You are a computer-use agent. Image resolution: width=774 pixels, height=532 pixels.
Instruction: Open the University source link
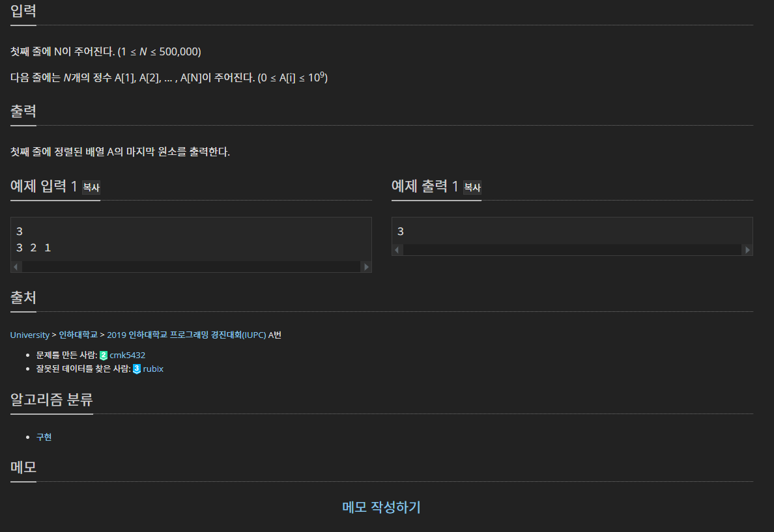click(29, 335)
